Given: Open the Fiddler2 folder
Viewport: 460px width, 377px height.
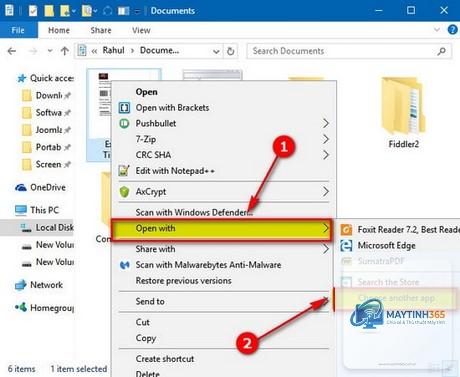Looking at the screenshot, I should click(403, 112).
